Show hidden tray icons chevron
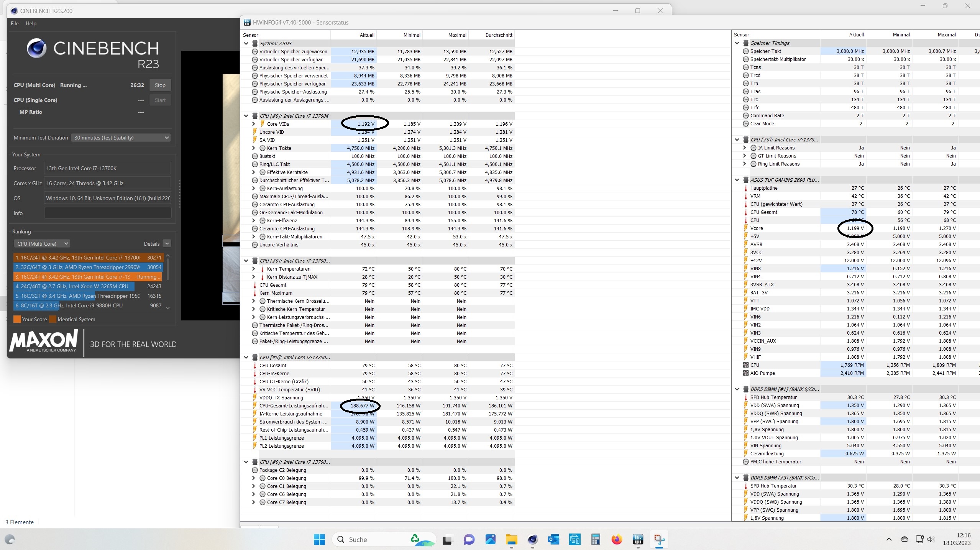Screen dimensions: 980x550 pyautogui.click(x=889, y=540)
